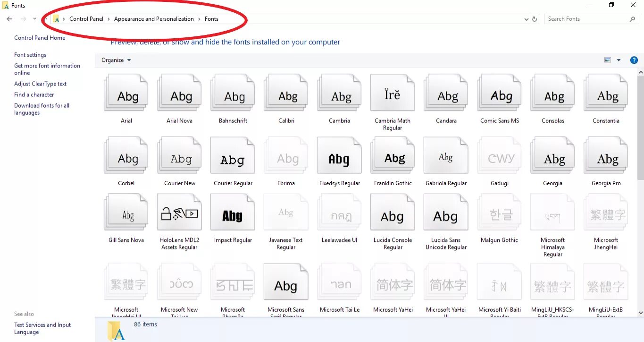Open Adjust ClearType text link
644x342 pixels.
(x=40, y=84)
